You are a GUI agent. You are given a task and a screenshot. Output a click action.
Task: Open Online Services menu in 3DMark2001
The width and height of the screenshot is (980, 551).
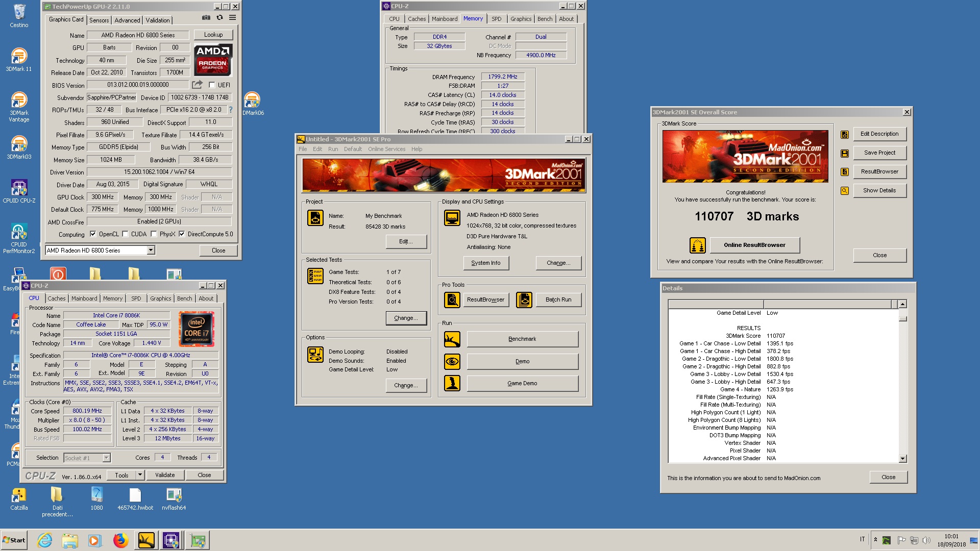(x=386, y=149)
